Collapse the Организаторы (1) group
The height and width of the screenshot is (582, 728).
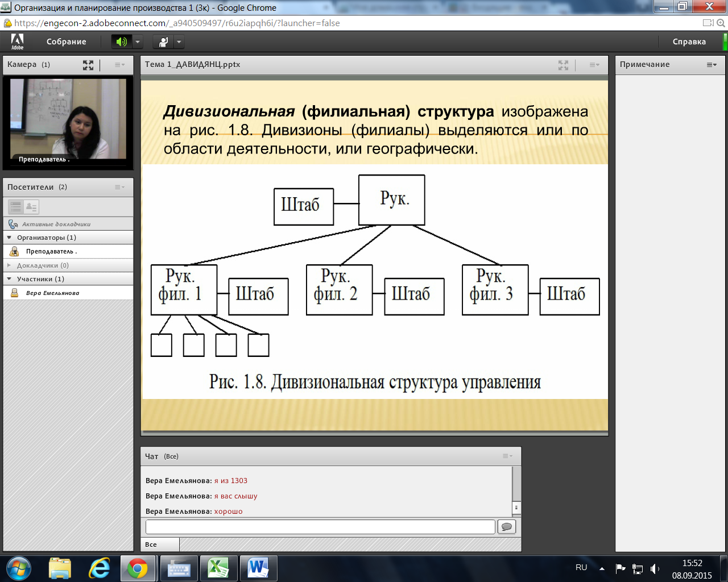pos(9,238)
